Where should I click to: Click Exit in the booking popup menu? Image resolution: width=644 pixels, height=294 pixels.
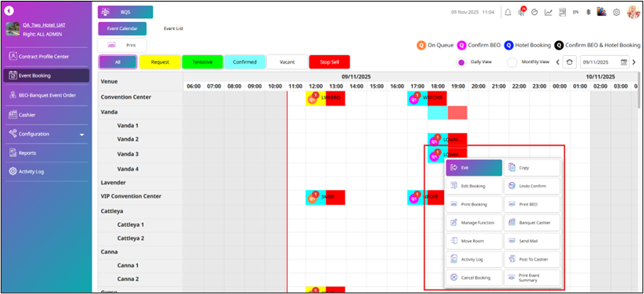click(474, 168)
